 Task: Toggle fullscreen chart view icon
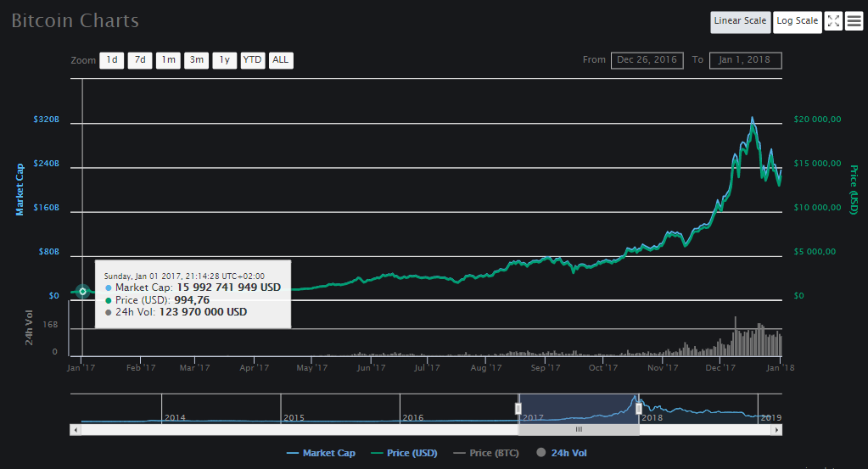coord(833,21)
